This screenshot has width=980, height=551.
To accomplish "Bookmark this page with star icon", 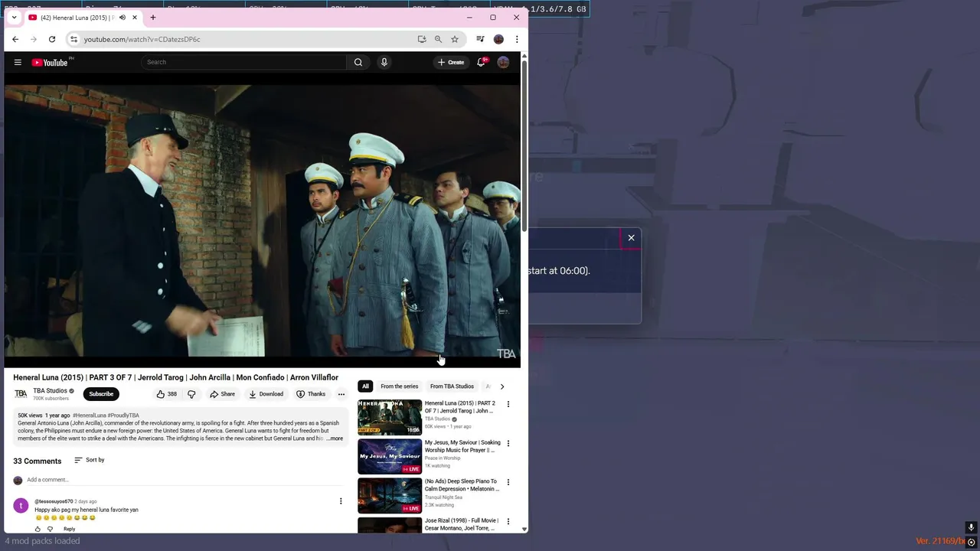I will [455, 39].
